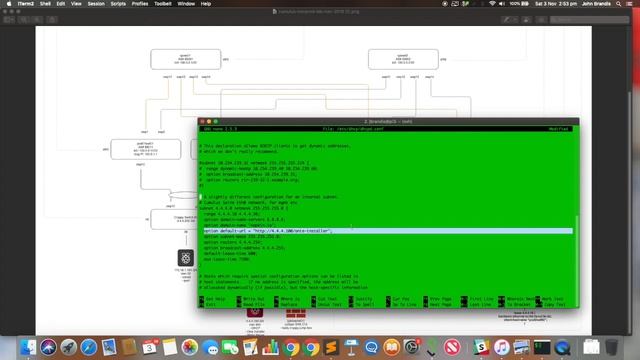This screenshot has height=360, width=640.
Task: Open iBooks orange book icon
Action: point(392,347)
